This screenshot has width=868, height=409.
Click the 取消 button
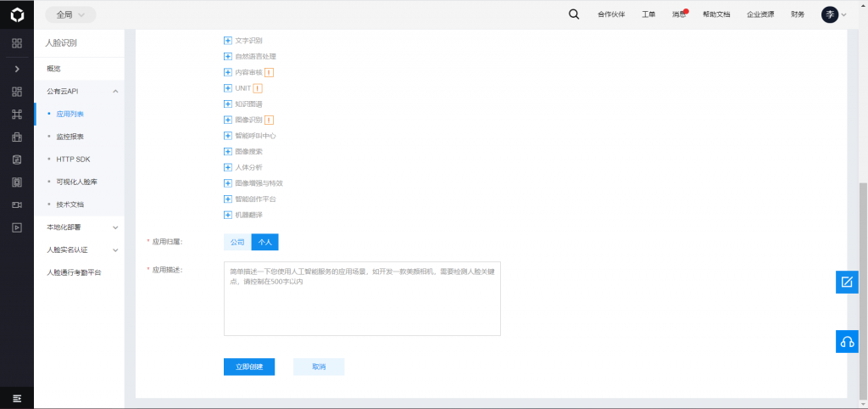pos(319,367)
